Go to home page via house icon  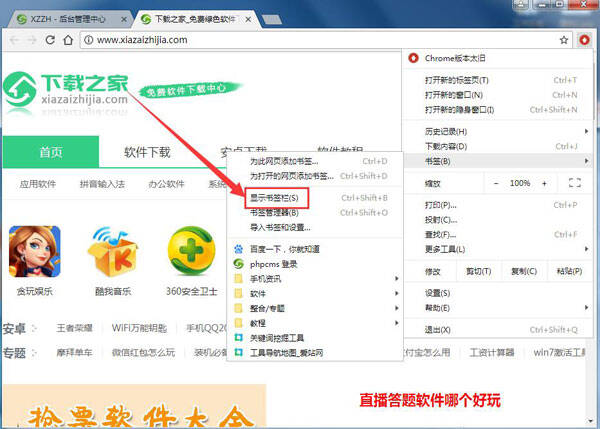tap(68, 40)
